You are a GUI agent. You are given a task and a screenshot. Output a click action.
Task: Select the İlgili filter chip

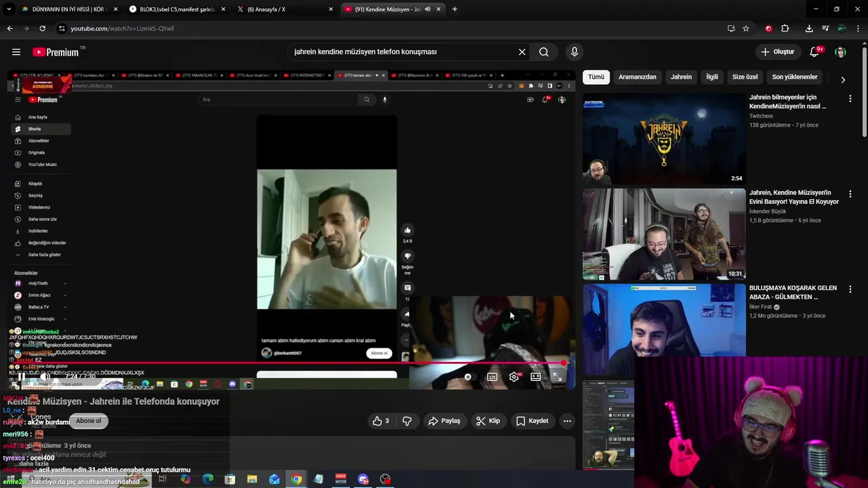[x=712, y=77]
